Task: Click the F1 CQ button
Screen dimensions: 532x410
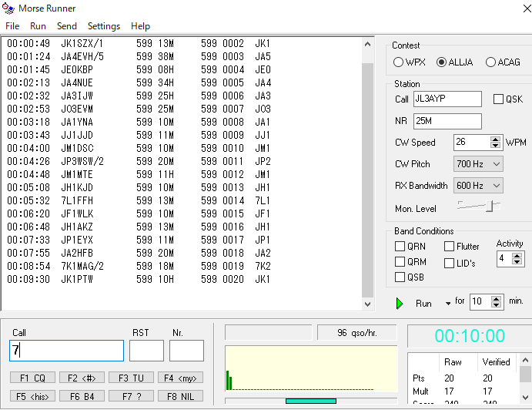Action: click(32, 378)
